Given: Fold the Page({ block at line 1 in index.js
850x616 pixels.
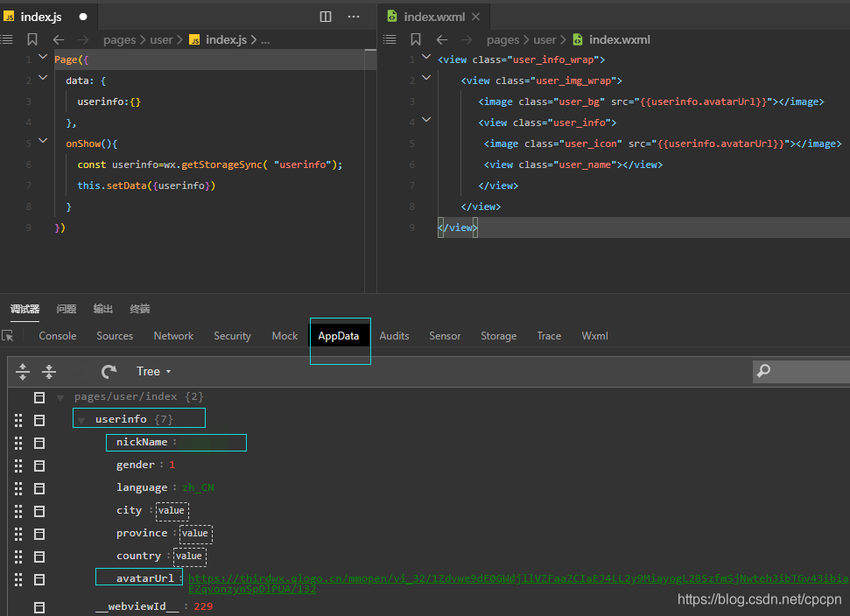Looking at the screenshot, I should click(43, 57).
